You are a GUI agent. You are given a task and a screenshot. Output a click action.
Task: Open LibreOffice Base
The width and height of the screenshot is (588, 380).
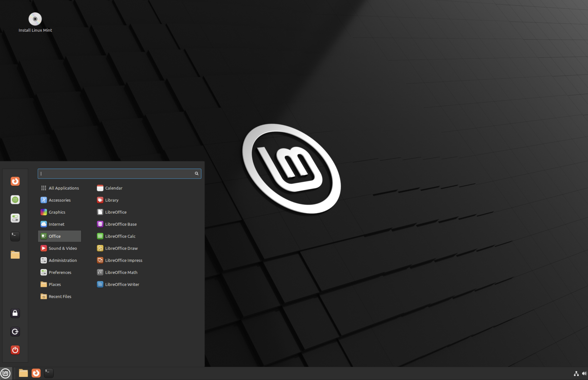(x=121, y=224)
